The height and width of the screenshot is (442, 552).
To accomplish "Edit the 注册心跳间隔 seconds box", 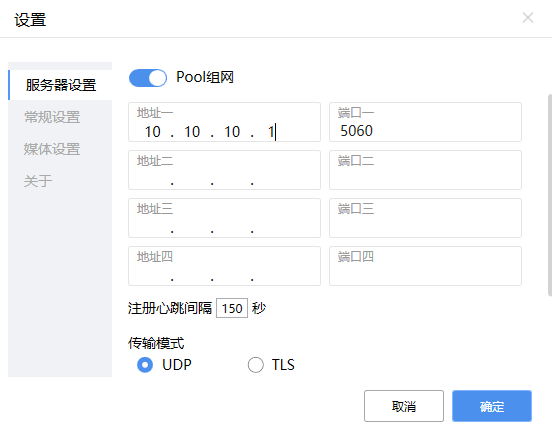I will point(232,308).
